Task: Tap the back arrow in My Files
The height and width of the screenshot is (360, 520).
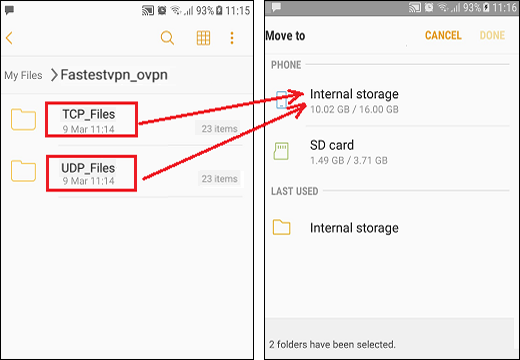Action: pyautogui.click(x=9, y=38)
